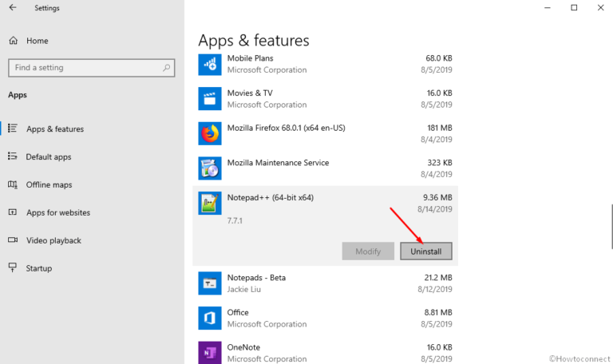This screenshot has height=364, width=613.
Task: Open the Home settings page
Action: tap(38, 41)
